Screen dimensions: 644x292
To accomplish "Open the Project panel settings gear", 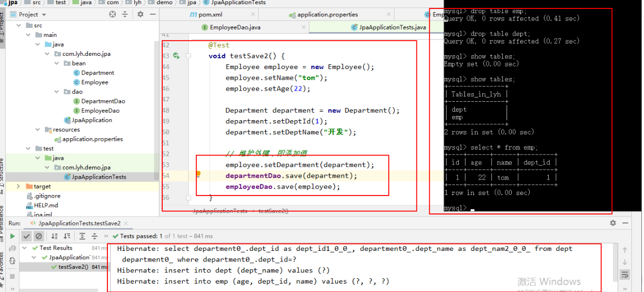I will (x=140, y=14).
